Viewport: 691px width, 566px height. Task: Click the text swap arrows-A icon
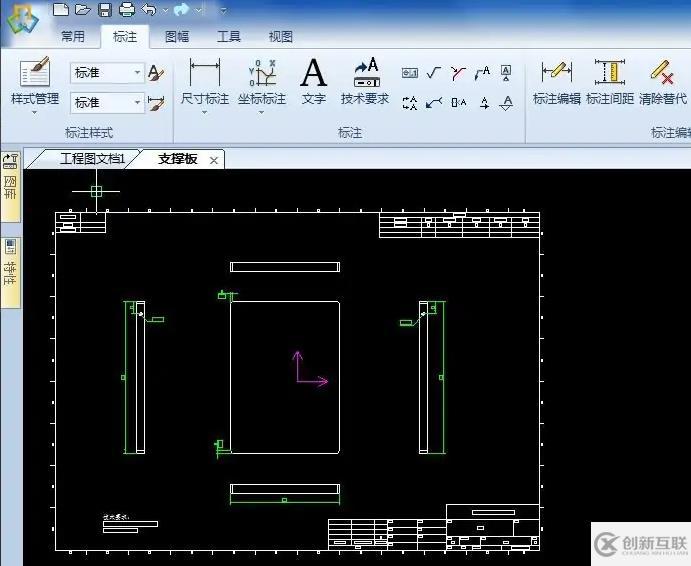coord(410,103)
